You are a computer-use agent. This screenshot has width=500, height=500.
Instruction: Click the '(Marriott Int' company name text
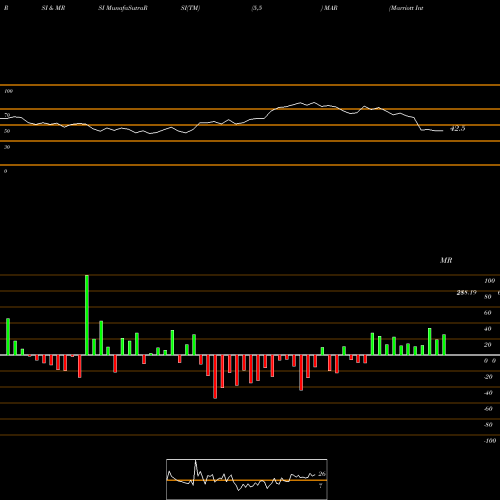click(x=406, y=8)
